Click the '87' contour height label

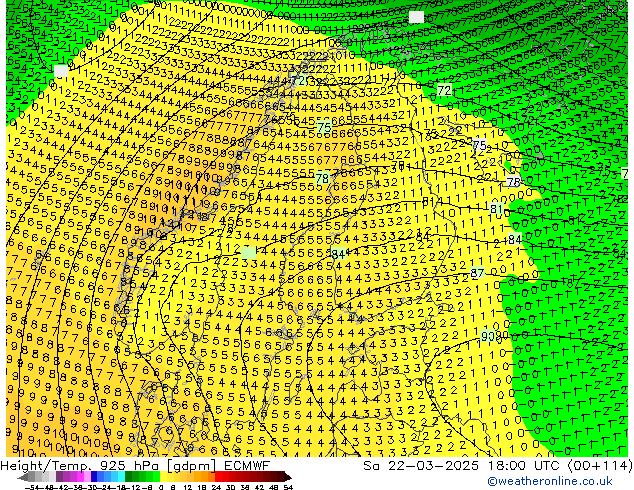477,273
